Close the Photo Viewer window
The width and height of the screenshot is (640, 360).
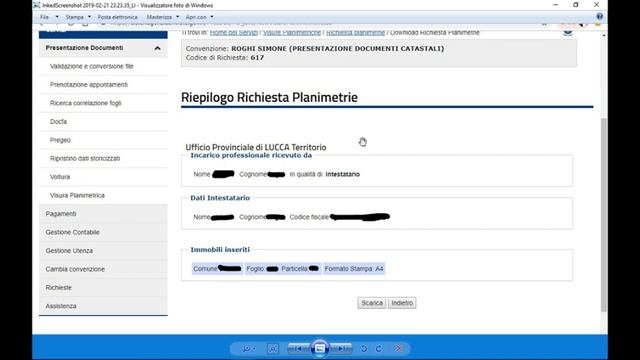pyautogui.click(x=596, y=5)
